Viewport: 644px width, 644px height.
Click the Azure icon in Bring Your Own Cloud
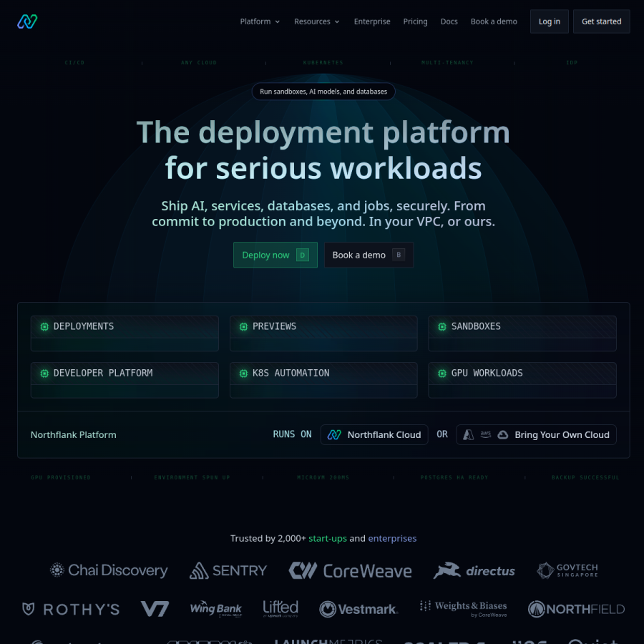tap(469, 434)
